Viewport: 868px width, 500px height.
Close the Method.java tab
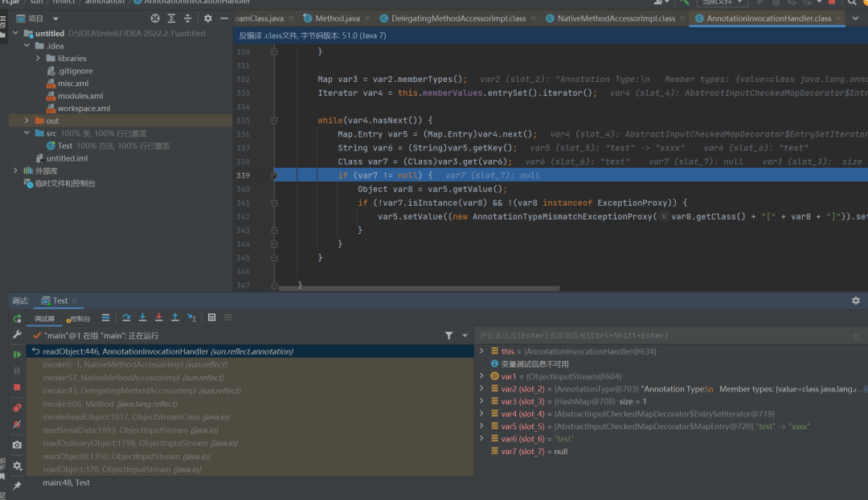point(367,18)
